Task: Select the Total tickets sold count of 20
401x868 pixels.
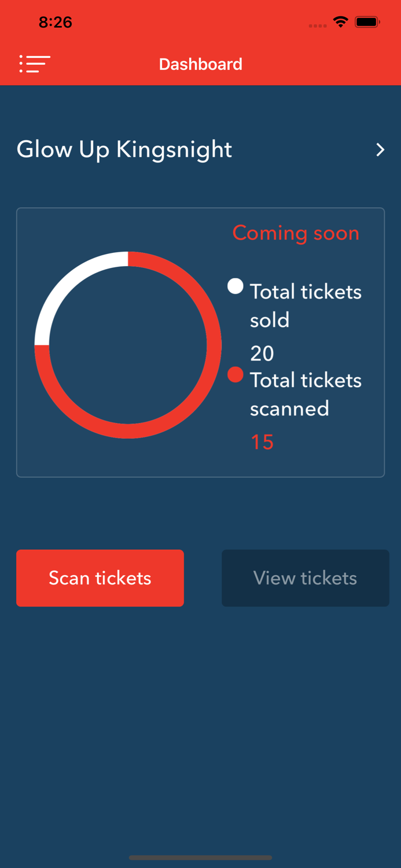Action: click(x=262, y=354)
